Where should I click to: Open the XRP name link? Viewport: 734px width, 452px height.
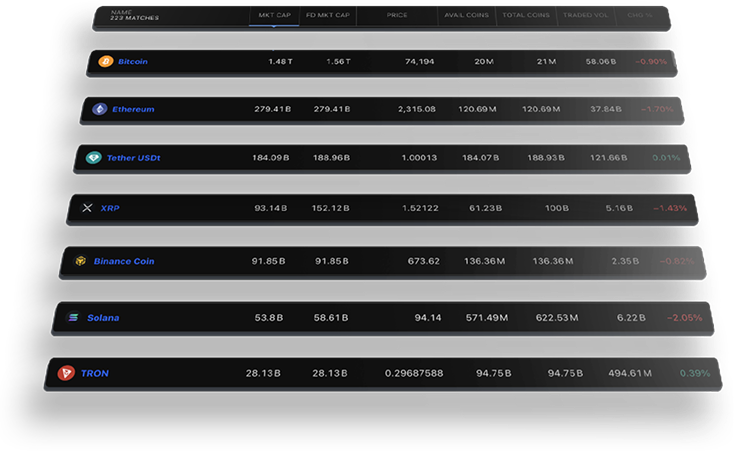[x=110, y=208]
